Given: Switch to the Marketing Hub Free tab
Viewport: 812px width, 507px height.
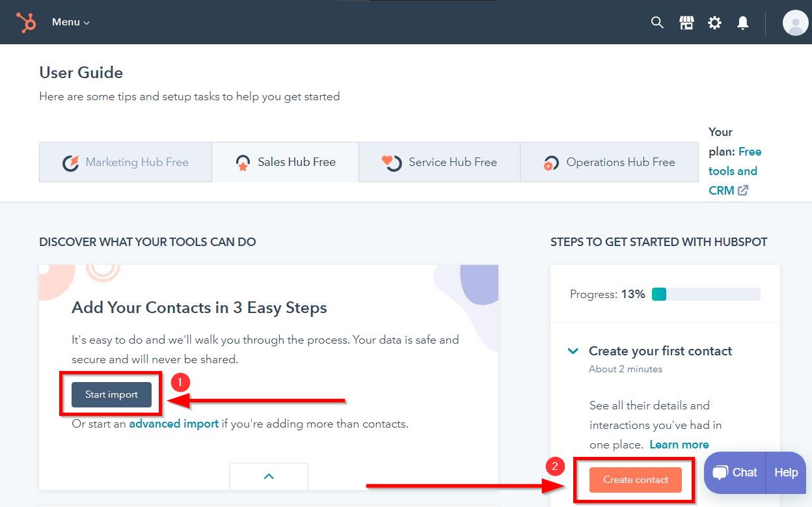Looking at the screenshot, I should (126, 162).
